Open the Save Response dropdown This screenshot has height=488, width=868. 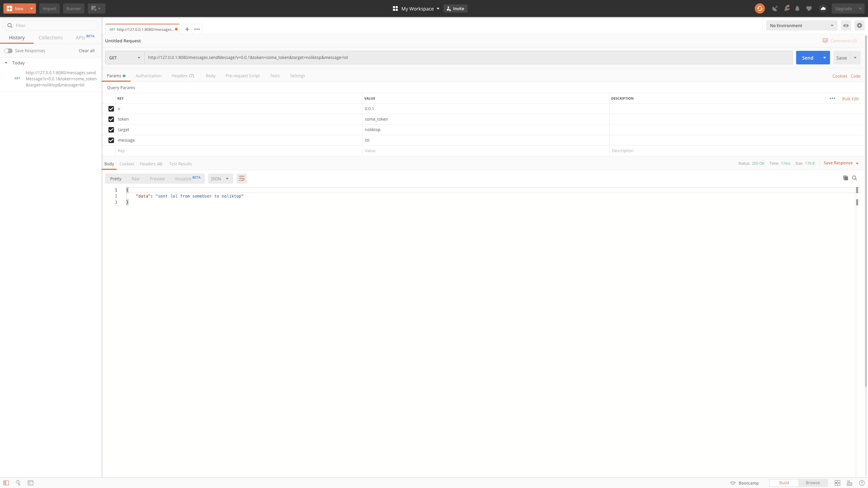841,163
